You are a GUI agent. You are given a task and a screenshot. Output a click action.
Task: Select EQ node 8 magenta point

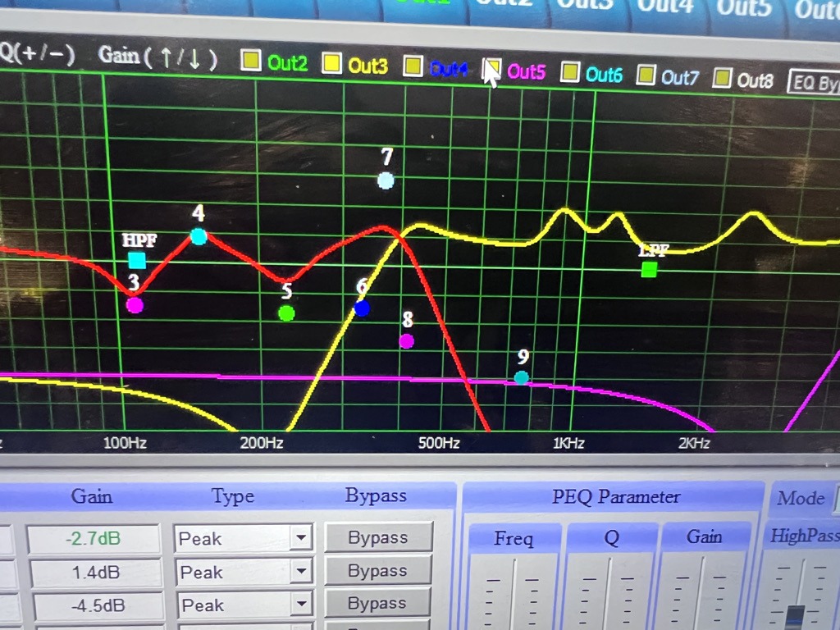[x=407, y=340]
